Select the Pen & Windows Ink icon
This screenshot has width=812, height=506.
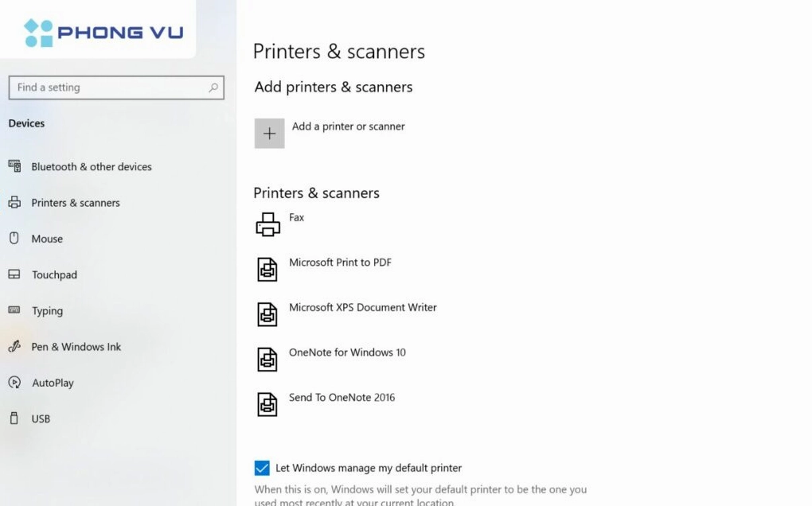(x=14, y=346)
